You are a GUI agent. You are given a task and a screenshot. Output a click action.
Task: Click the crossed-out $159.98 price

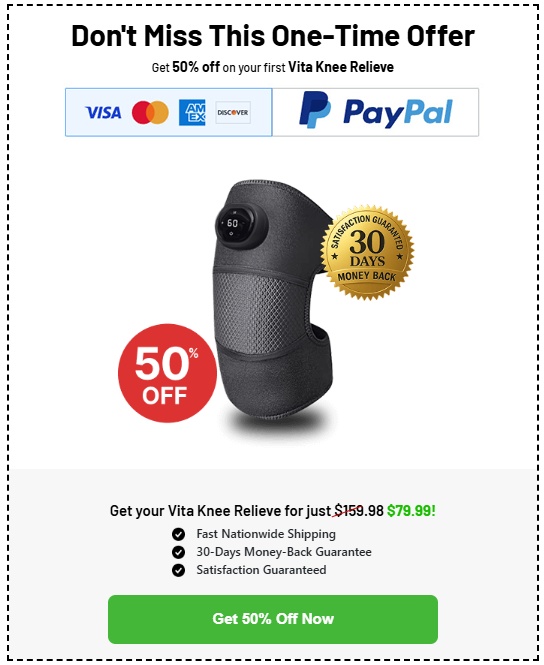359,511
